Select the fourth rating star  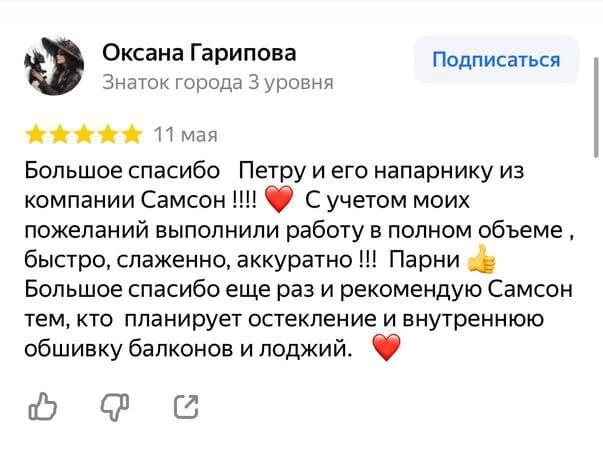[108, 135]
